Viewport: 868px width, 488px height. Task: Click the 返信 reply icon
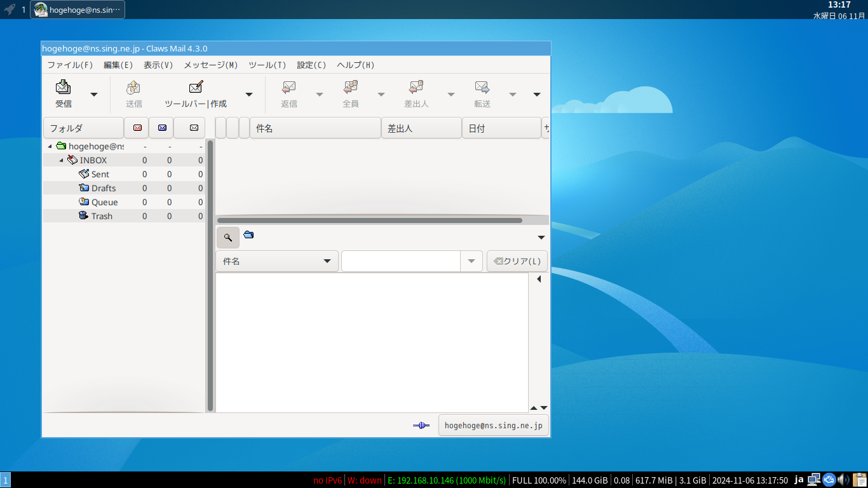[x=289, y=88]
